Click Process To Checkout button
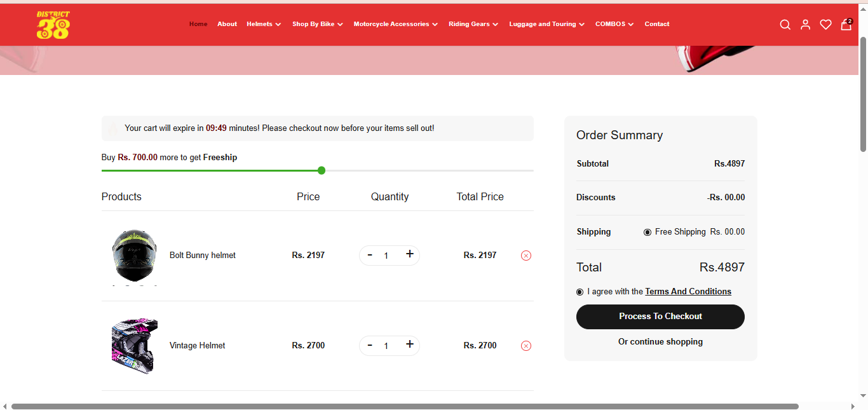The height and width of the screenshot is (410, 868). [660, 317]
